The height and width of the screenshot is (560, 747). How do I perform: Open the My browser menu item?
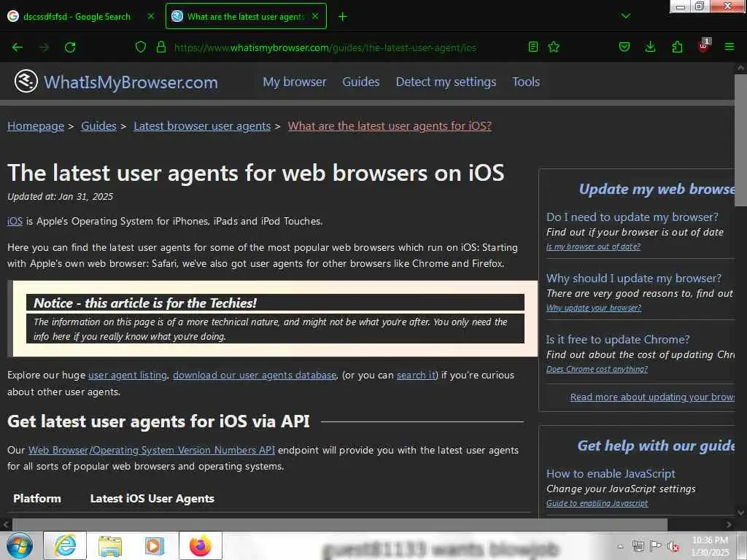click(x=295, y=82)
